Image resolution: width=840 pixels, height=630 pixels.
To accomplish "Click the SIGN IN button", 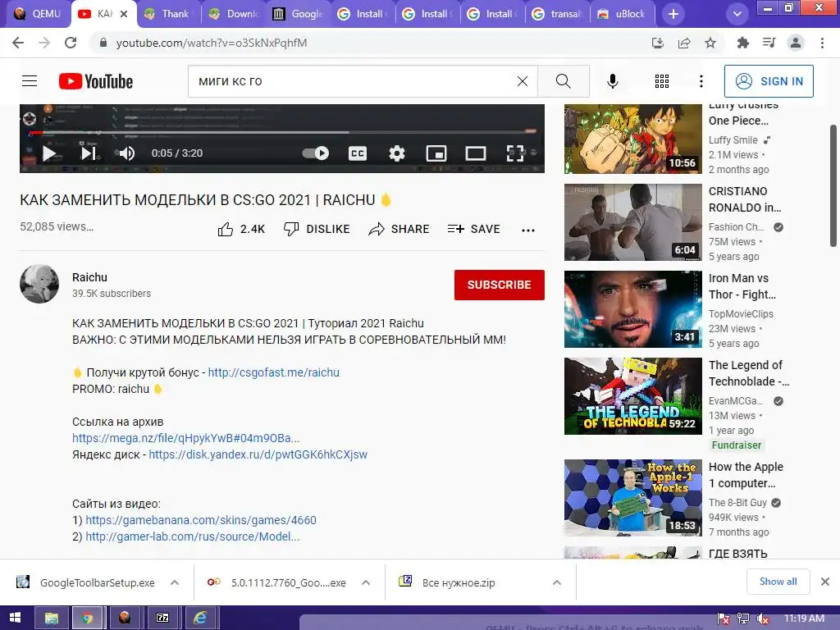I will 769,81.
